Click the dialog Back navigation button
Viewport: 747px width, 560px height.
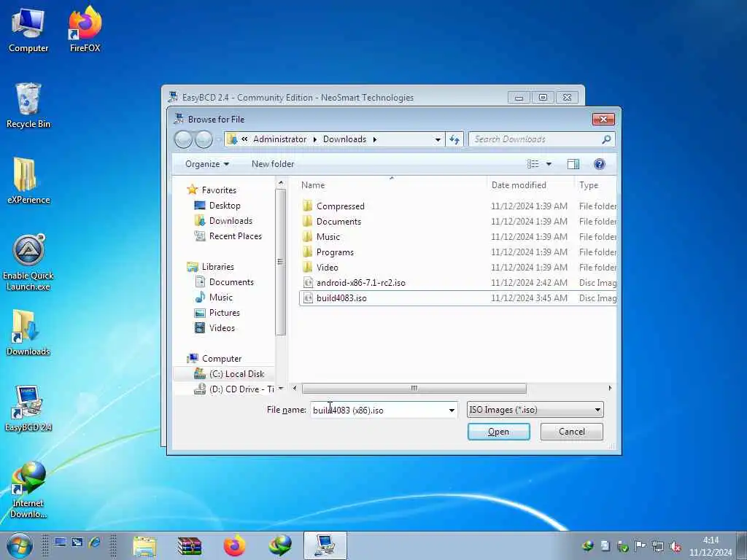click(183, 139)
